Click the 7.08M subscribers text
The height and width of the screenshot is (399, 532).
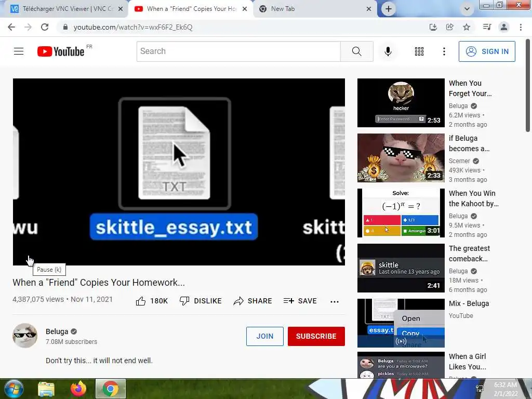pyautogui.click(x=71, y=342)
